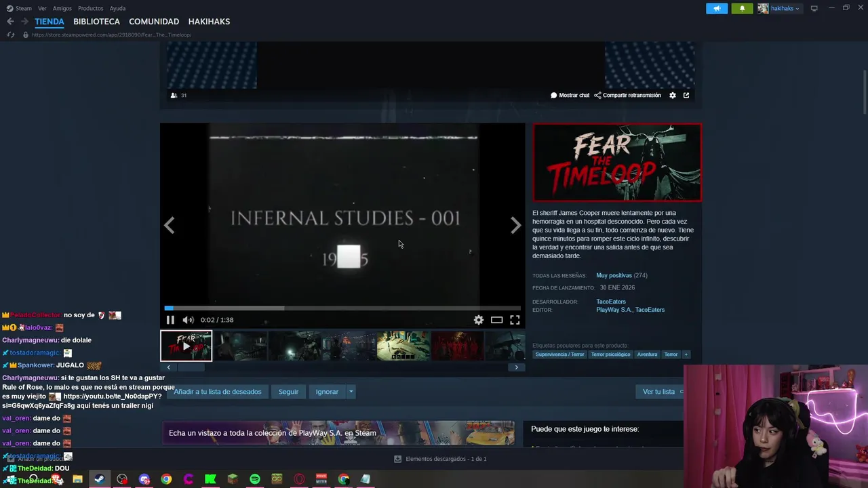868x488 pixels.
Task: Open the Productos menu
Action: 90,8
